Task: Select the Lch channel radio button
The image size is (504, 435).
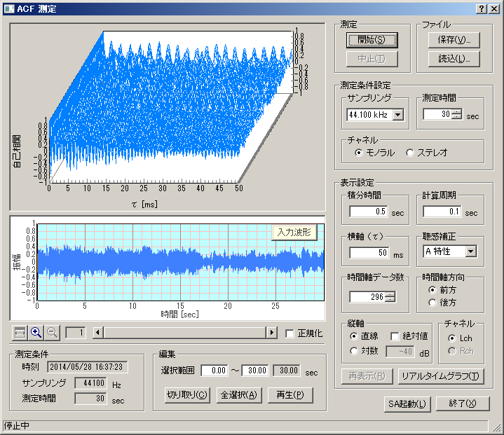Action: point(452,338)
